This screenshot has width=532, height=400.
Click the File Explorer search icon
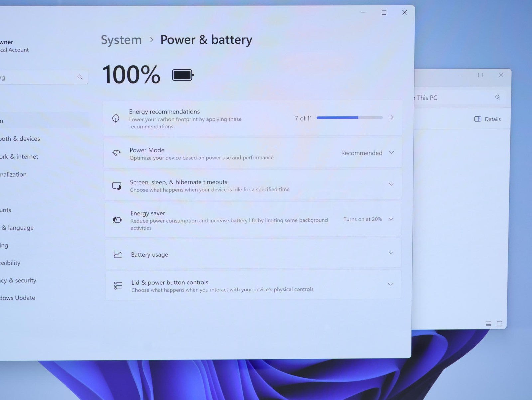click(x=497, y=97)
